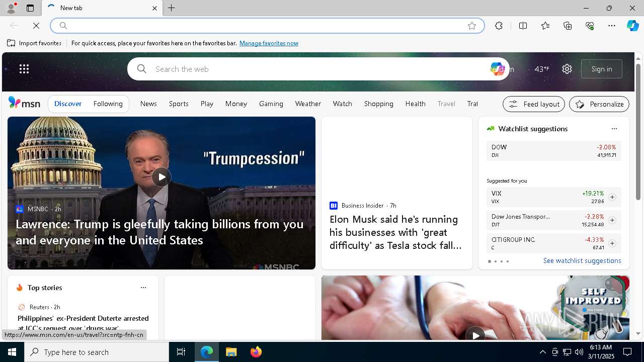
Task: Launch Firefox from taskbar
Action: tap(256, 352)
